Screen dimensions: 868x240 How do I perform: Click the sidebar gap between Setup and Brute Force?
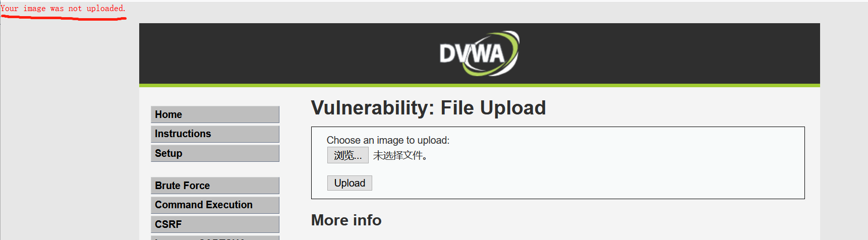pyautogui.click(x=215, y=169)
